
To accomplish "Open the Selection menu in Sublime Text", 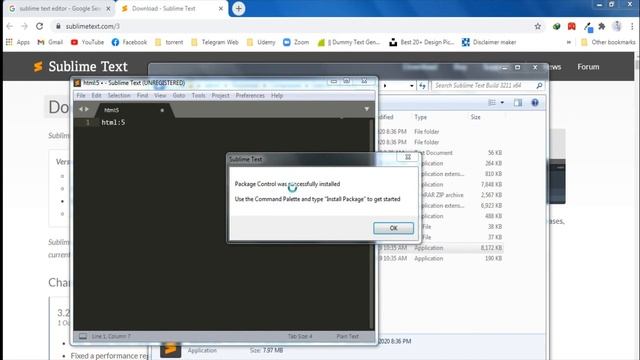I will pos(119,96).
